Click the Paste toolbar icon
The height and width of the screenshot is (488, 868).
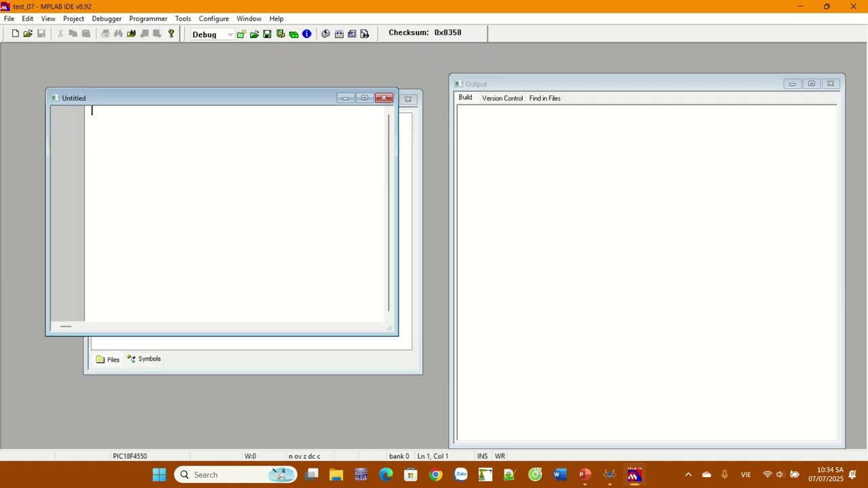(86, 33)
